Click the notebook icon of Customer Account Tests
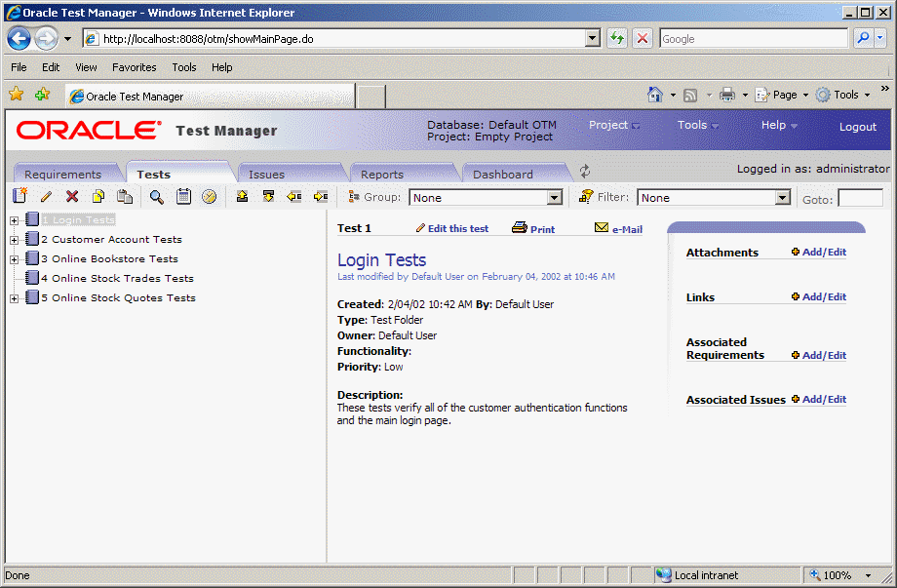 tap(32, 239)
